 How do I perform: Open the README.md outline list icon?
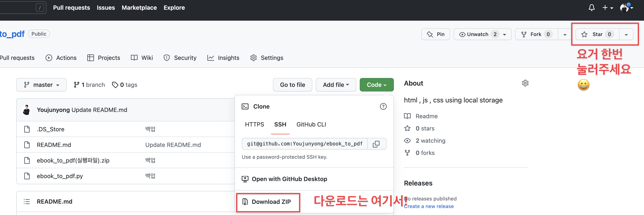27,202
